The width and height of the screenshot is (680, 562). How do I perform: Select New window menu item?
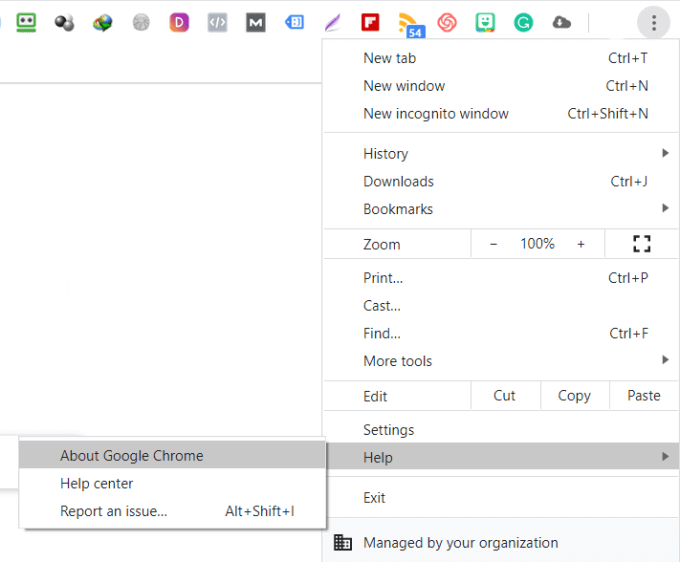501,86
